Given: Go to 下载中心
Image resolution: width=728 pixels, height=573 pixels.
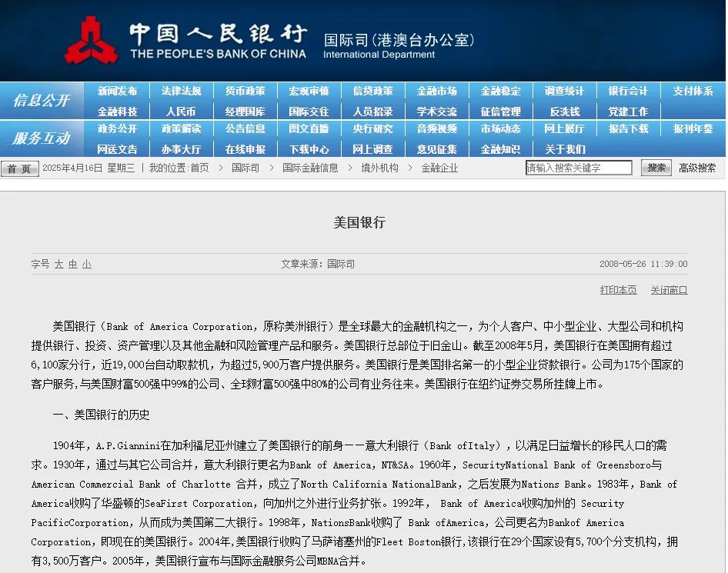Looking at the screenshot, I should coord(309,149).
